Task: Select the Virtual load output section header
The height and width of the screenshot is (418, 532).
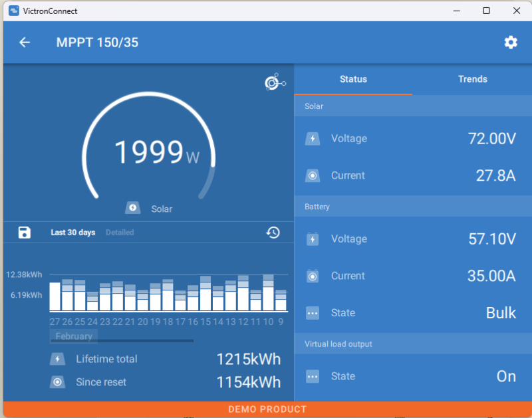Action: click(x=413, y=344)
